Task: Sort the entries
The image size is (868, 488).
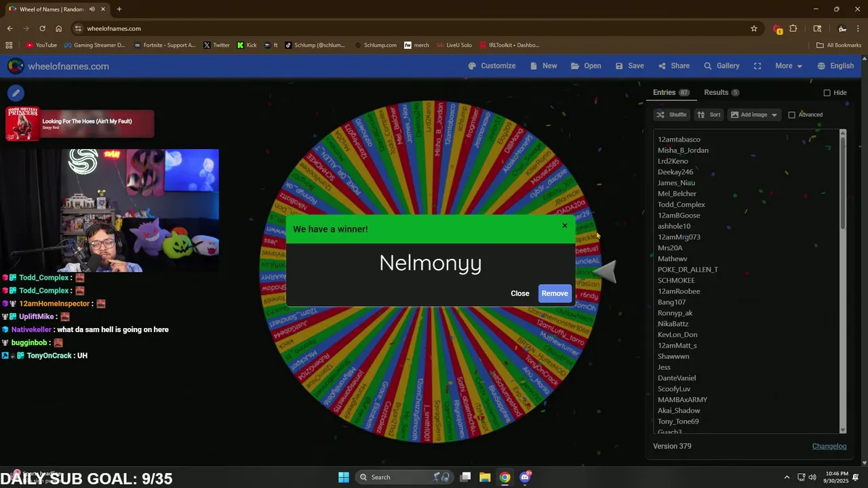Action: pyautogui.click(x=709, y=115)
